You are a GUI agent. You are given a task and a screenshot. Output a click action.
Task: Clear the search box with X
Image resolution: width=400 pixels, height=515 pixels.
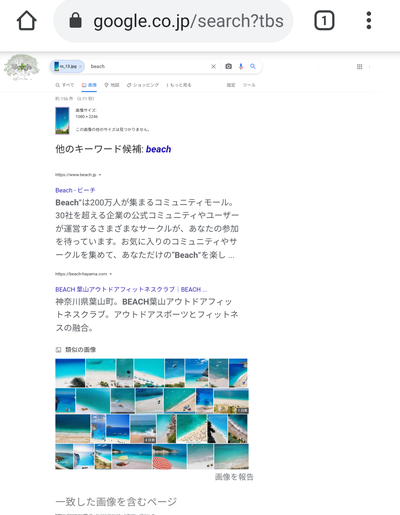point(214,66)
